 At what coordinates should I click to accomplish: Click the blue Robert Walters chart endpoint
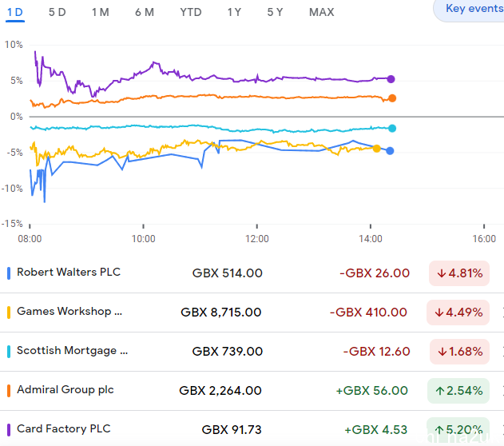[390, 151]
